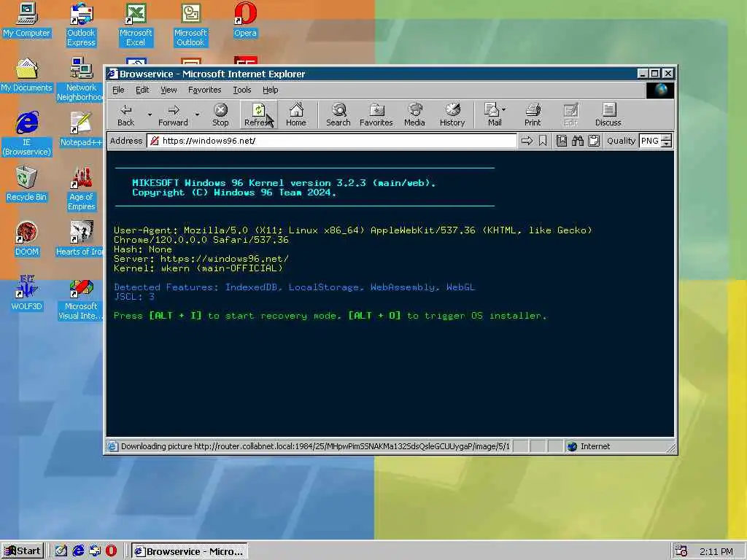Open the Help menu
This screenshot has width=747, height=560.
[270, 90]
